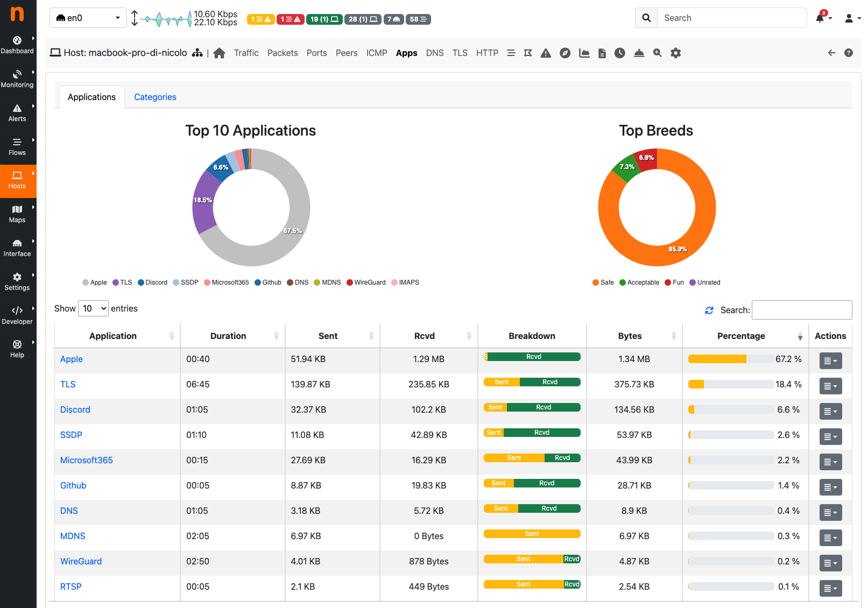868x608 pixels.
Task: Click the red alert badge showing 1
Action: (291, 19)
